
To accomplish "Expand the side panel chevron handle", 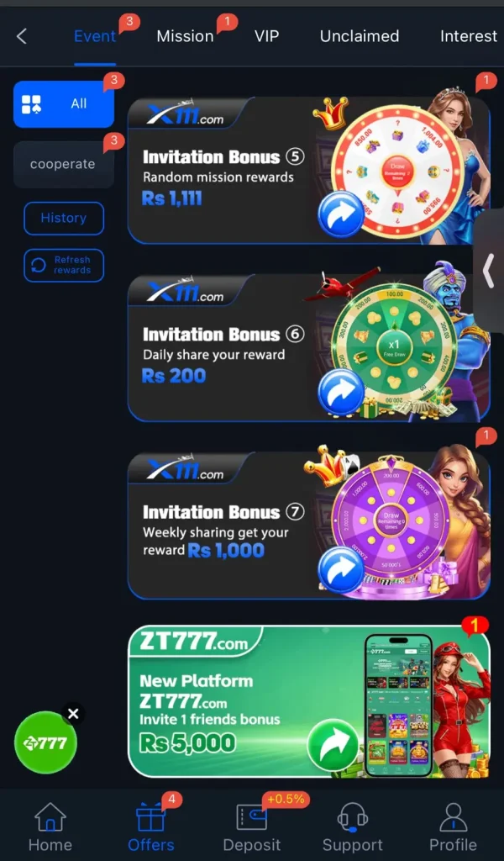I will pyautogui.click(x=489, y=270).
